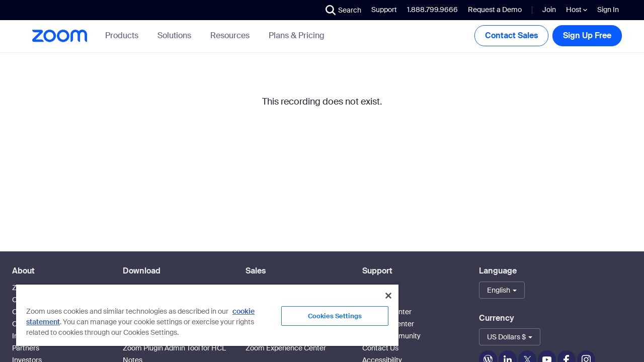644x362 pixels.
Task: Open the English language dropdown
Action: [x=501, y=290]
